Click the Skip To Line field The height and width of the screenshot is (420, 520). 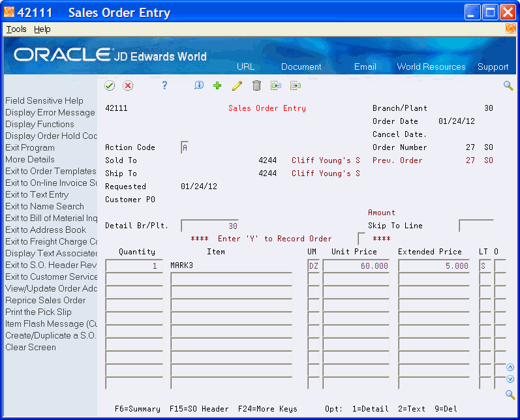tap(476, 226)
